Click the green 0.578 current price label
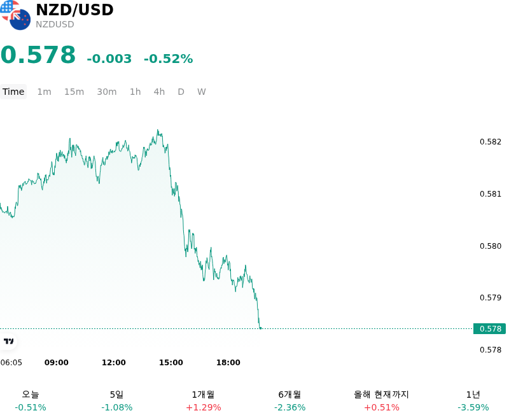This screenshot has height=420, width=509. [x=489, y=329]
